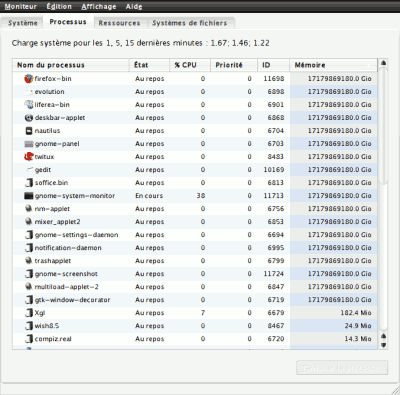The height and width of the screenshot is (395, 400).
Task: Click the trashapplet icon
Action: coord(29,261)
